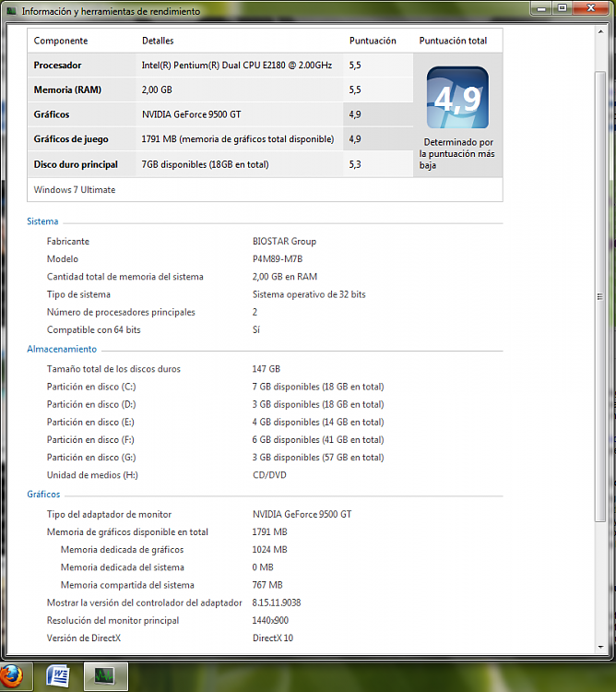
Task: Click the scrollbar up arrow
Action: [x=600, y=31]
